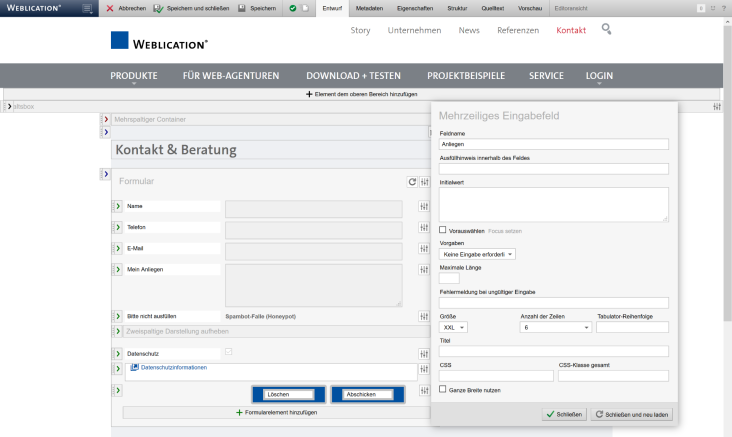The height and width of the screenshot is (437, 732).
Task: Switch to the Struktur tab
Action: (x=457, y=8)
